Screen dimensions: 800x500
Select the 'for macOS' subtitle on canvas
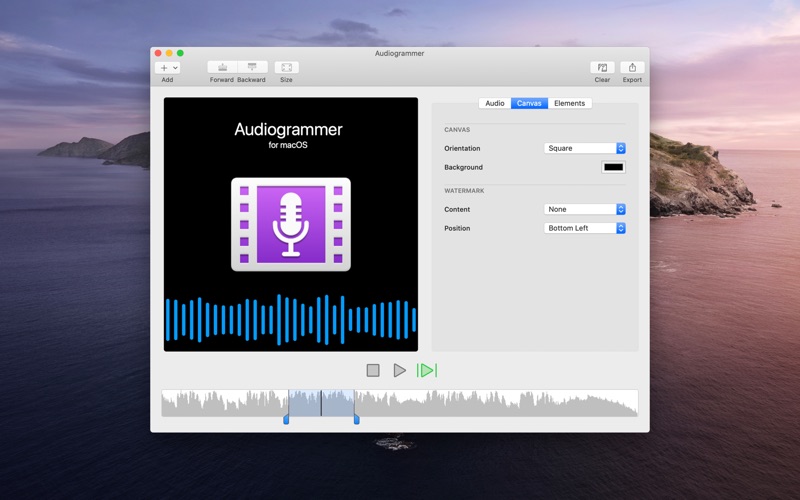pyautogui.click(x=288, y=145)
